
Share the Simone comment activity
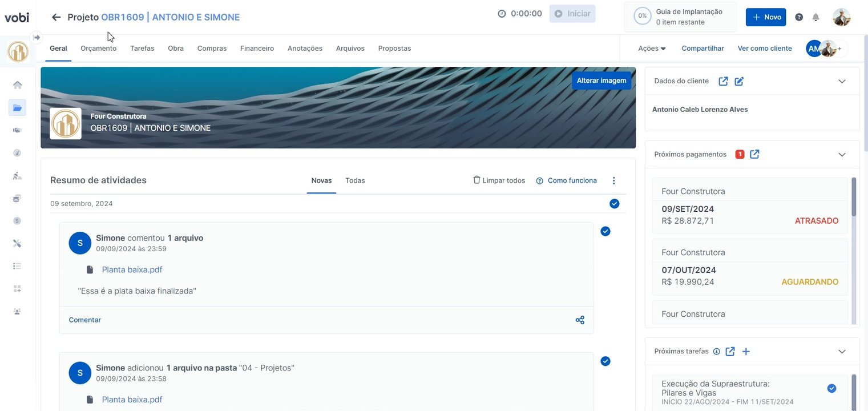pyautogui.click(x=580, y=320)
